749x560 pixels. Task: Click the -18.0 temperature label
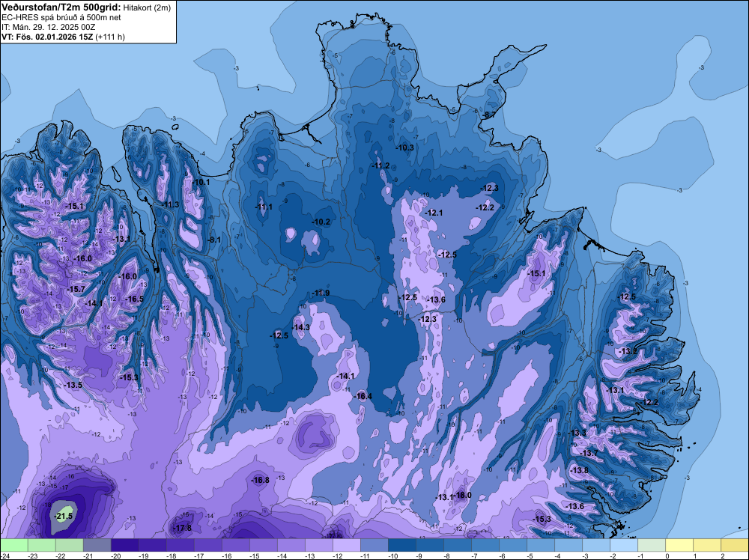pos(462,496)
